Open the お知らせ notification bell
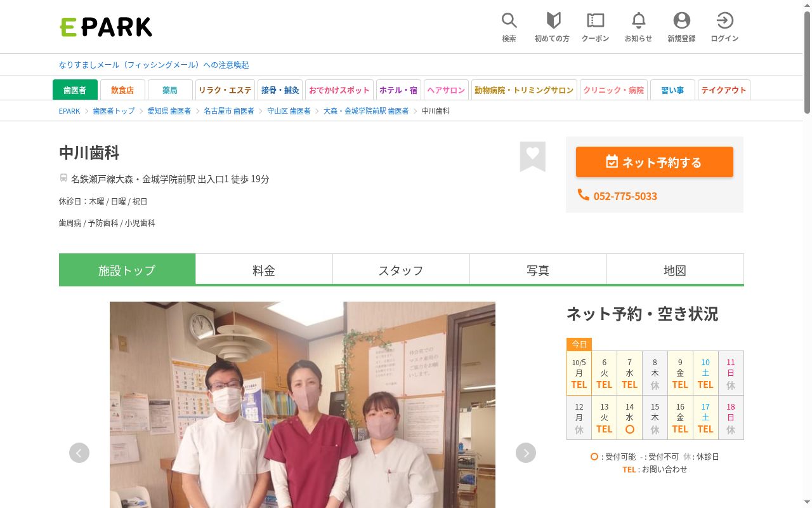 click(x=638, y=27)
